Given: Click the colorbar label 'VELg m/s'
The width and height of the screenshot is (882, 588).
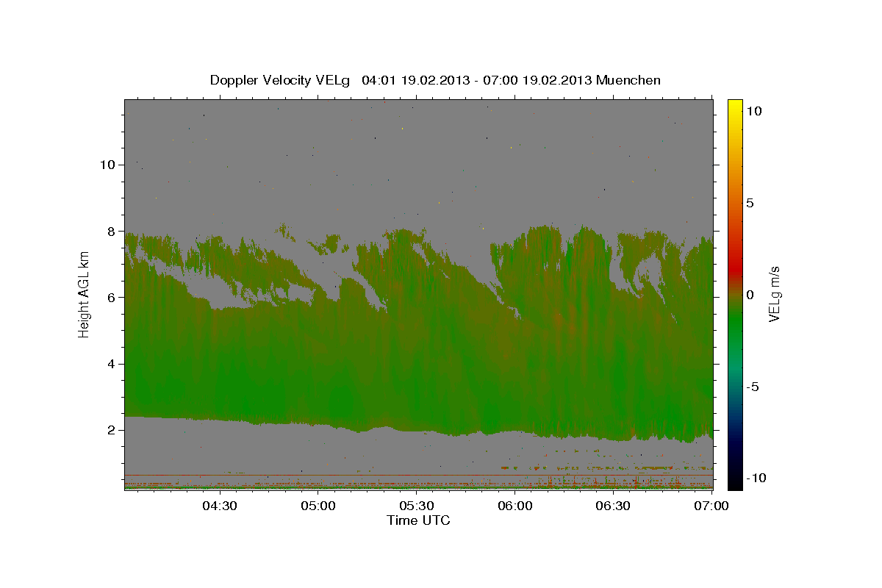Looking at the screenshot, I should pos(774,295).
